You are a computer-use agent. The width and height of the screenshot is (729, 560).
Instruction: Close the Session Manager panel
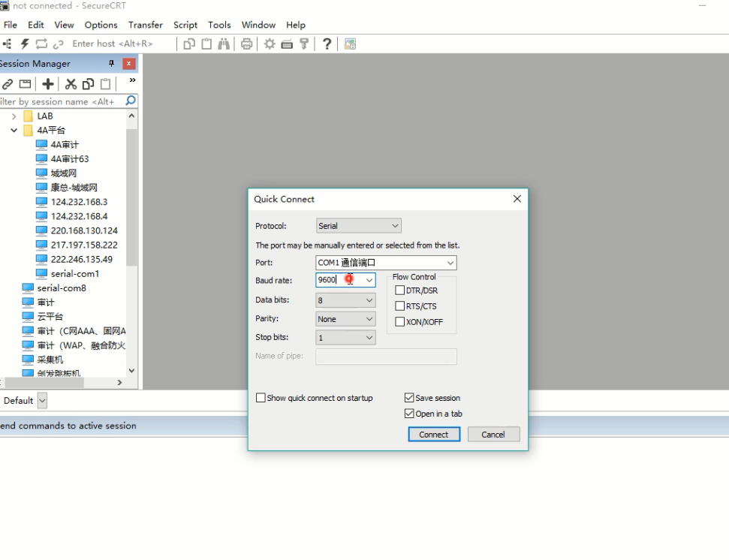129,64
